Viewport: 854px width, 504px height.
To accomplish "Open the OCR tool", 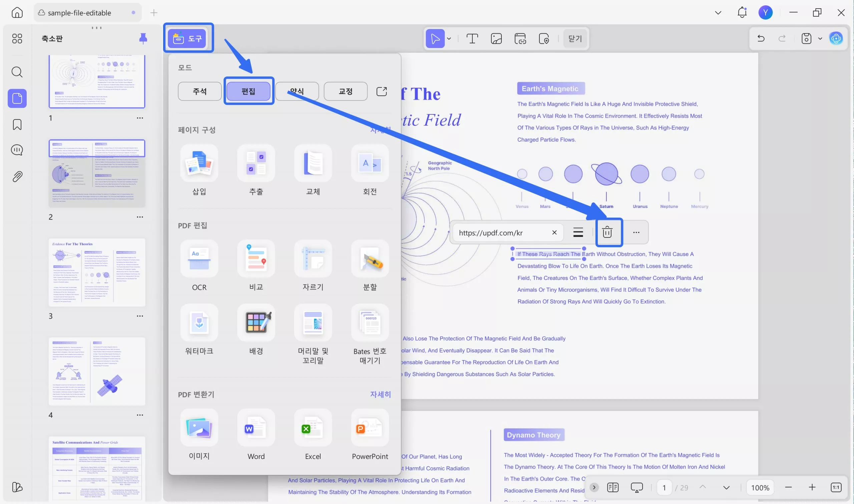I will coord(199,259).
